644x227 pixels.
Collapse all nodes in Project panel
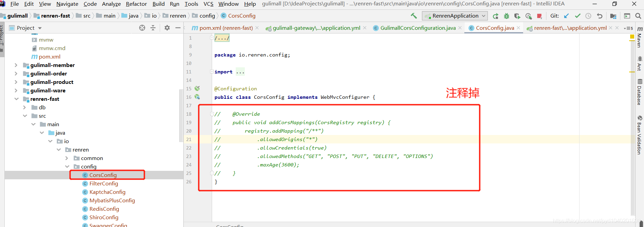153,28
